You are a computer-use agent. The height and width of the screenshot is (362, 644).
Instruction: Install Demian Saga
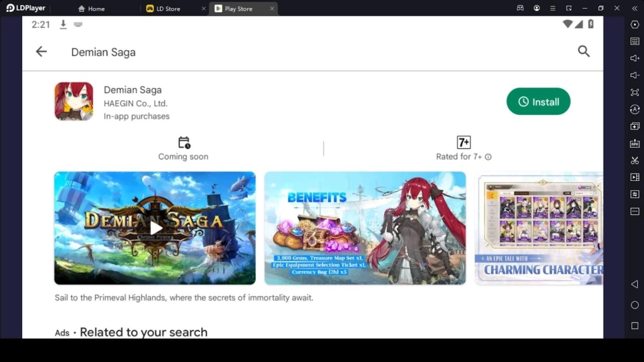pos(538,101)
